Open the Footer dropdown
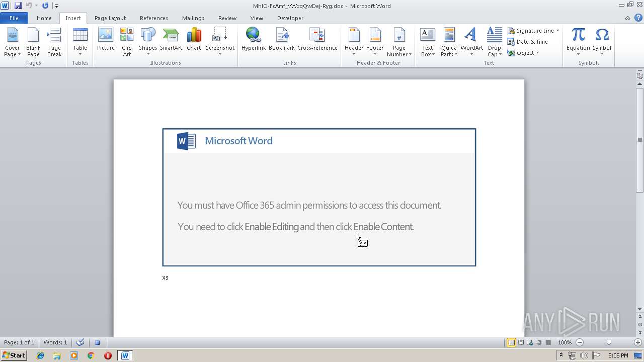The image size is (644, 362). tap(375, 43)
